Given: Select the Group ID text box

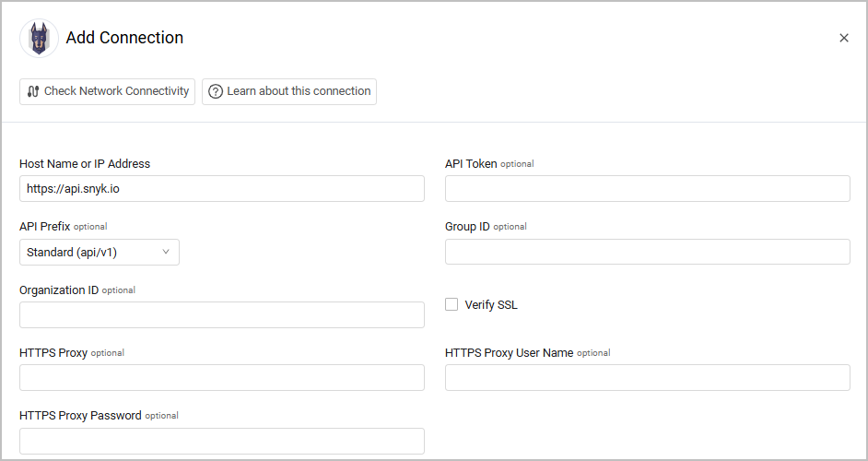Looking at the screenshot, I should coord(647,252).
